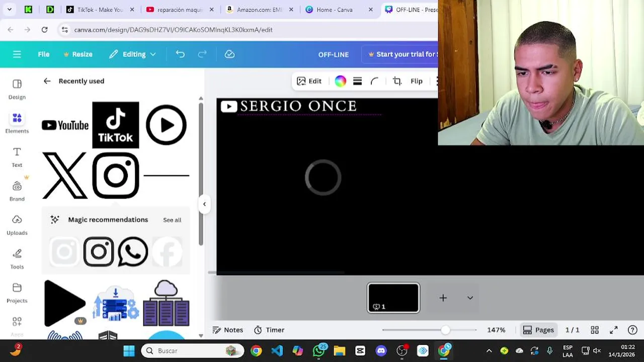644x362 pixels.
Task: Click the undo arrow
Action: [x=180, y=54]
